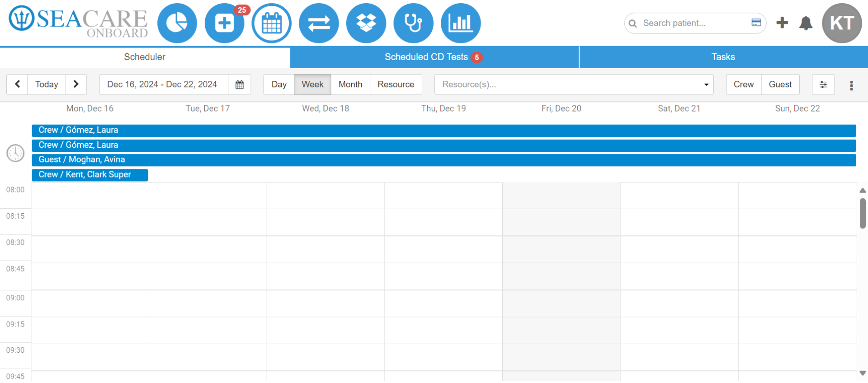Viewport: 868px width, 383px height.
Task: Click the Sat, Dec 21 column header
Action: (679, 108)
